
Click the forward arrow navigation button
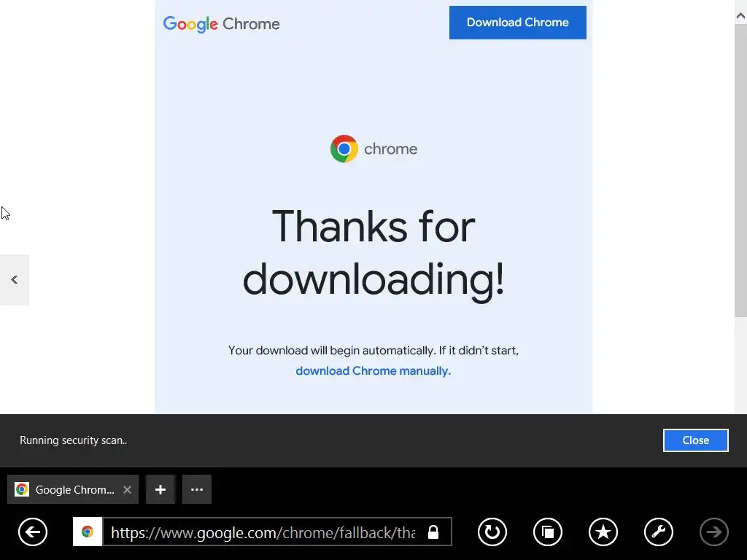713,532
